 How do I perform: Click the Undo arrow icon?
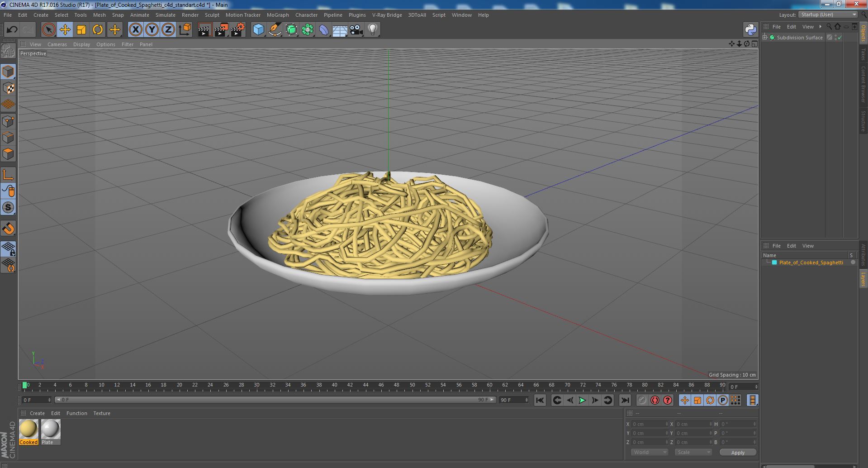coord(12,30)
